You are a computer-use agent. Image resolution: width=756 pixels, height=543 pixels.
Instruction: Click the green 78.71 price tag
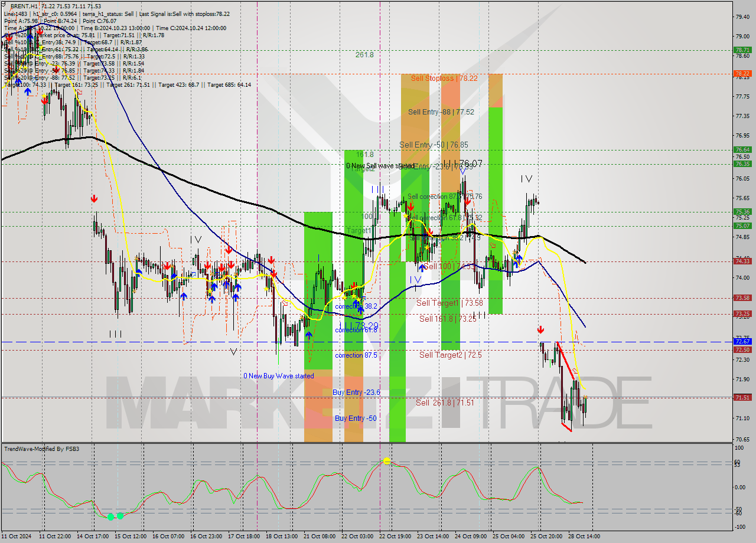click(742, 51)
